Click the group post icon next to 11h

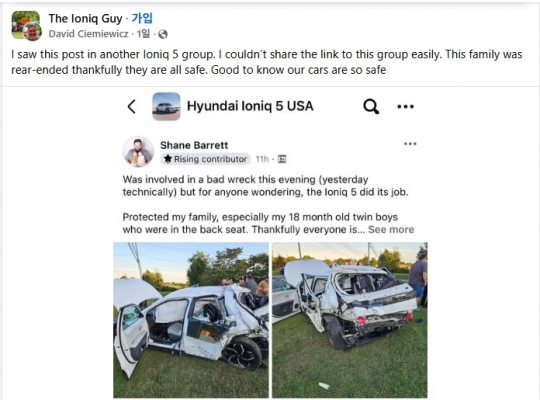point(282,159)
